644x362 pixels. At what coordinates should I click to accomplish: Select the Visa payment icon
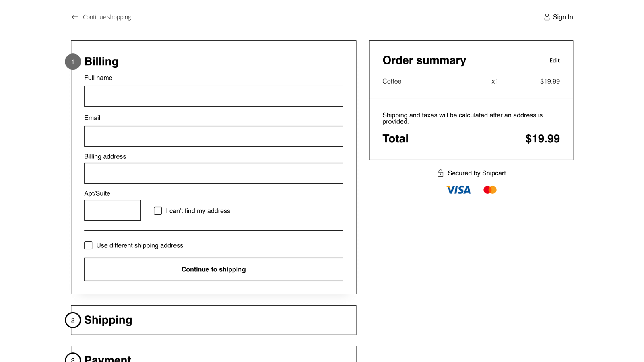tap(458, 189)
